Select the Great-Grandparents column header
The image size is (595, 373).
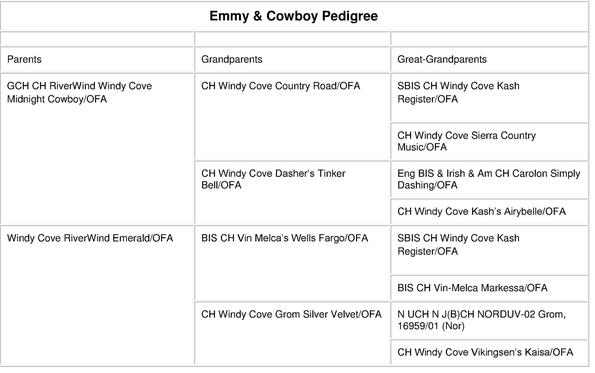(x=442, y=59)
